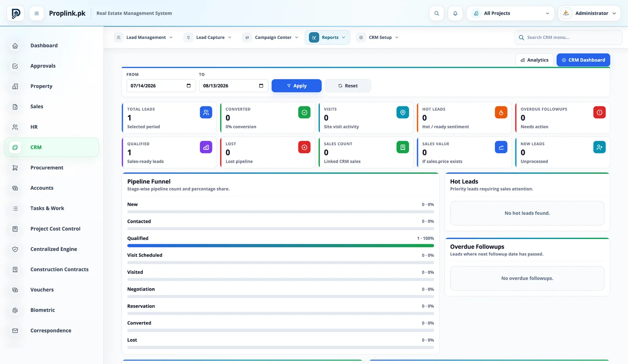Image resolution: width=628 pixels, height=364 pixels.
Task: Click the Qualified pipeline progress bar
Action: coord(281,246)
